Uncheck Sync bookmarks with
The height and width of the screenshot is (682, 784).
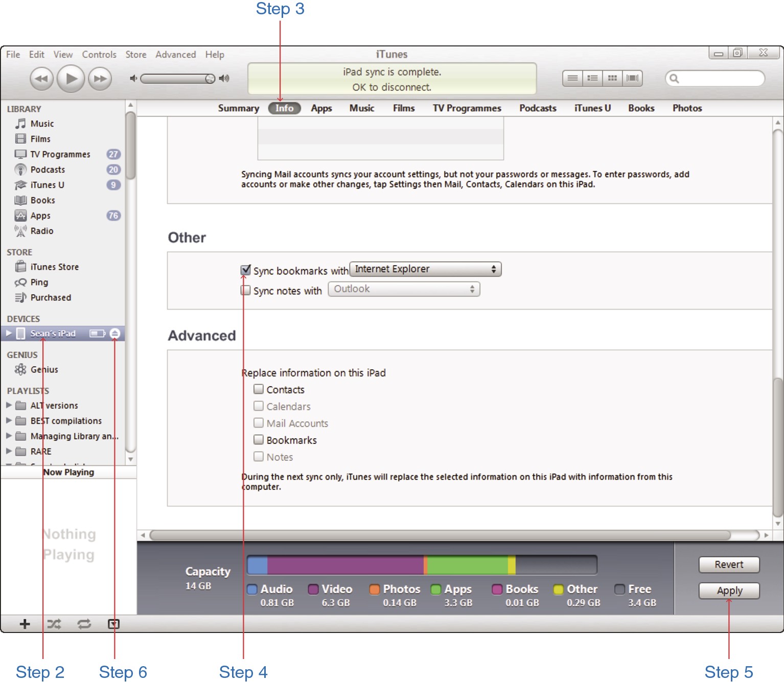[246, 270]
